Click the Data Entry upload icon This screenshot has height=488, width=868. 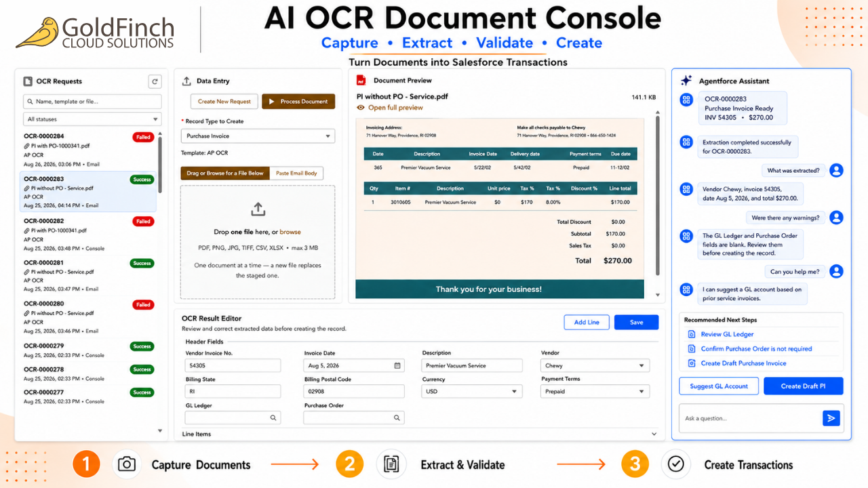(x=186, y=81)
